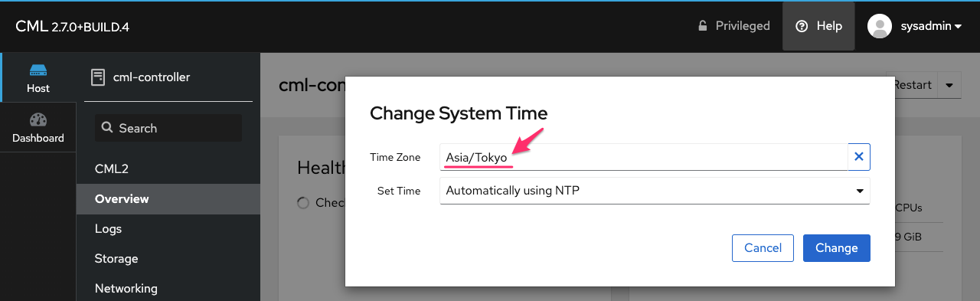Image resolution: width=980 pixels, height=301 pixels.
Task: Click the Privileged lock icon
Action: tap(702, 26)
